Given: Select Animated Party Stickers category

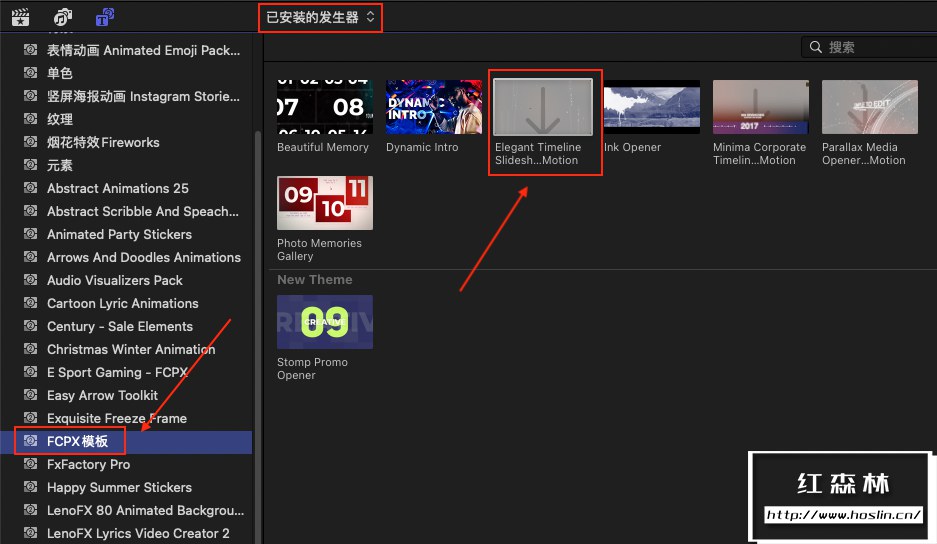Looking at the screenshot, I should tap(126, 234).
